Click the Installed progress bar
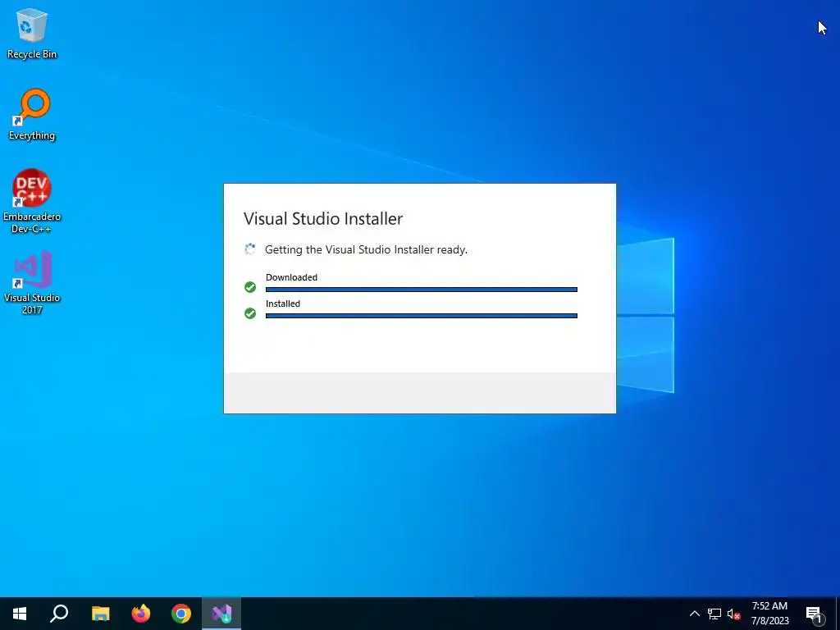Screen dimensions: 840x630 coord(422,316)
